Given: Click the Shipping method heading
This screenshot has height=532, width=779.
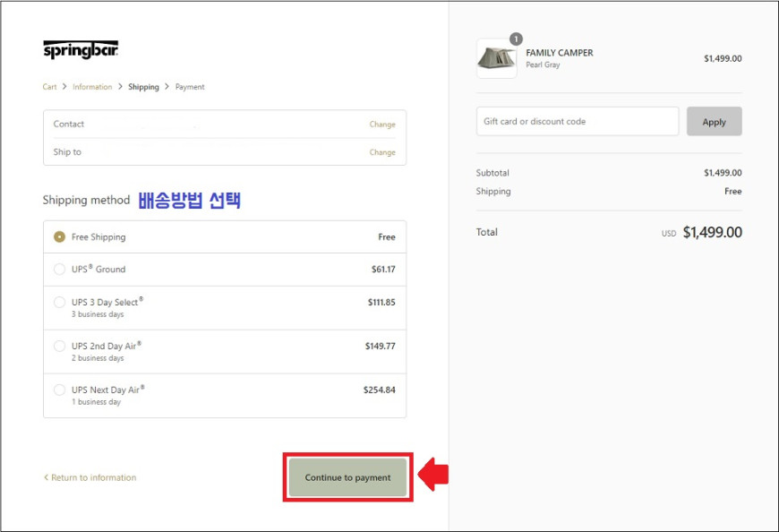Looking at the screenshot, I should pyautogui.click(x=86, y=201).
